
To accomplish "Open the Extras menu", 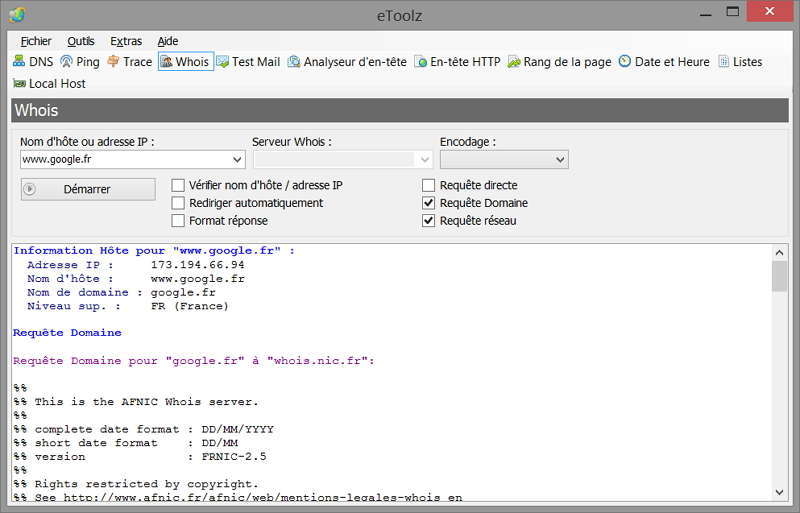I will point(126,41).
